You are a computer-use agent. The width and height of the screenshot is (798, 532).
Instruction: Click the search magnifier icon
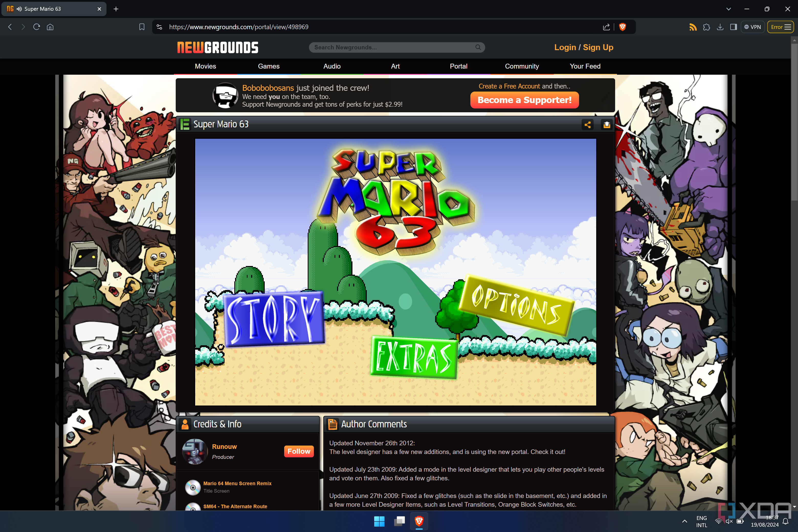pyautogui.click(x=479, y=47)
